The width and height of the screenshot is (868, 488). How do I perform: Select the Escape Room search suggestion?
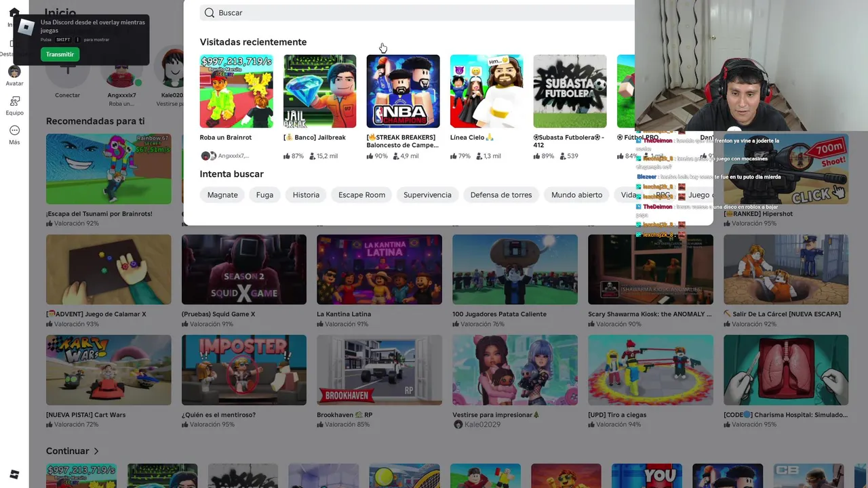pyautogui.click(x=361, y=195)
